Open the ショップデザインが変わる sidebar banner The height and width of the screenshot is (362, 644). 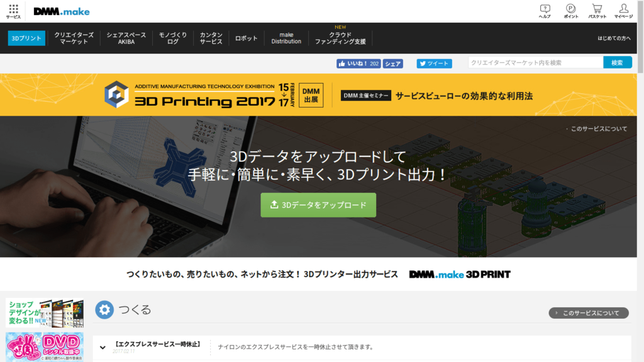[x=45, y=313]
